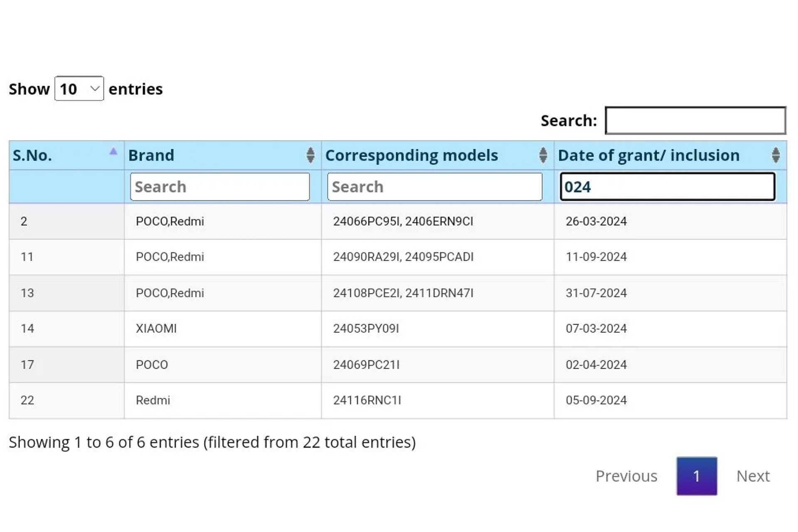The image size is (798, 532).
Task: Click the Brand column search box
Action: [x=220, y=187]
